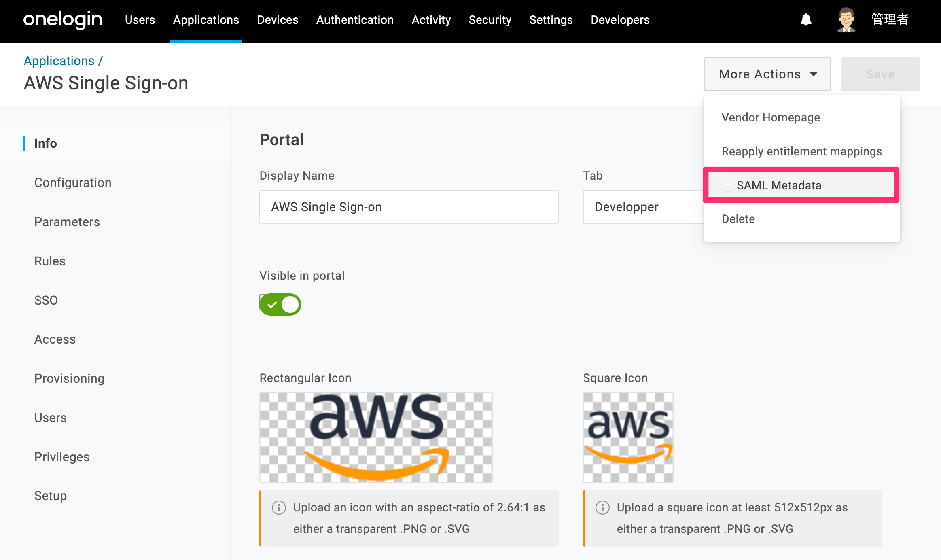Click the square AWS icon thumbnail
Image resolution: width=941 pixels, height=560 pixels.
(628, 437)
